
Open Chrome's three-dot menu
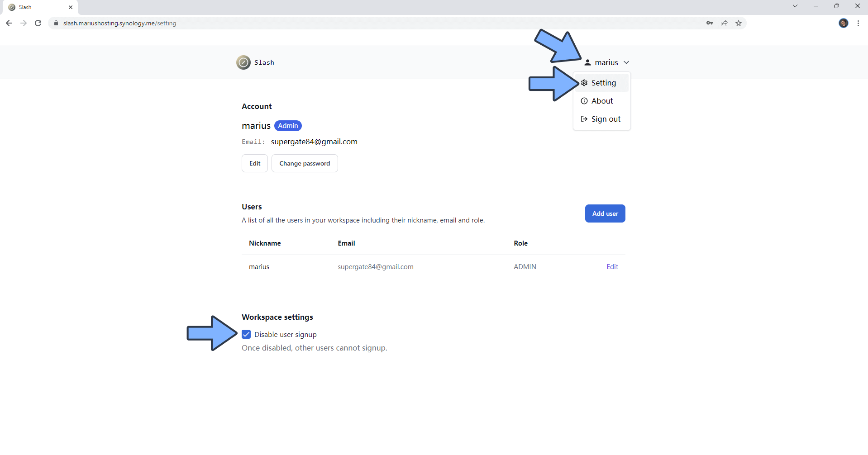[x=858, y=23]
